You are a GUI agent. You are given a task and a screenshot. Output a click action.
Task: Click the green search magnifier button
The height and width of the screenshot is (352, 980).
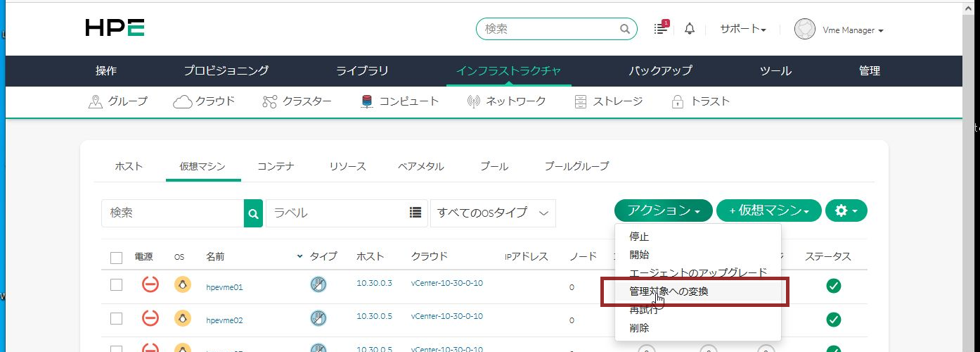(253, 213)
